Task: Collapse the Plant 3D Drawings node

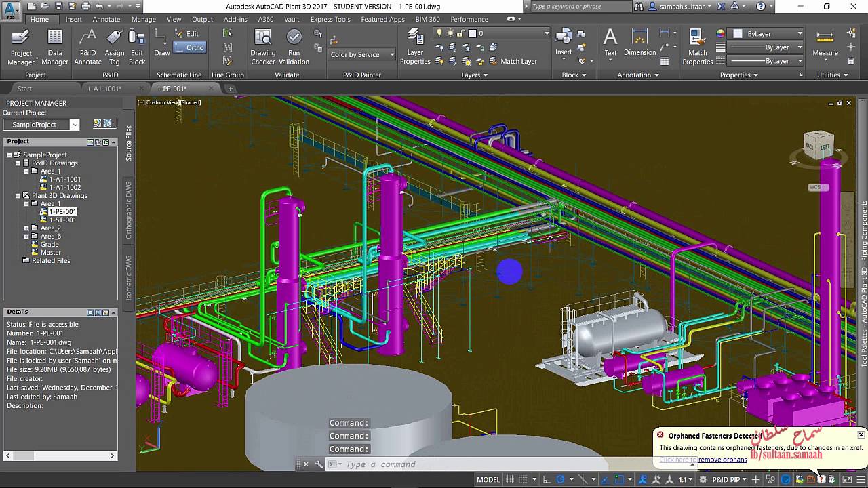Action: coord(18,196)
